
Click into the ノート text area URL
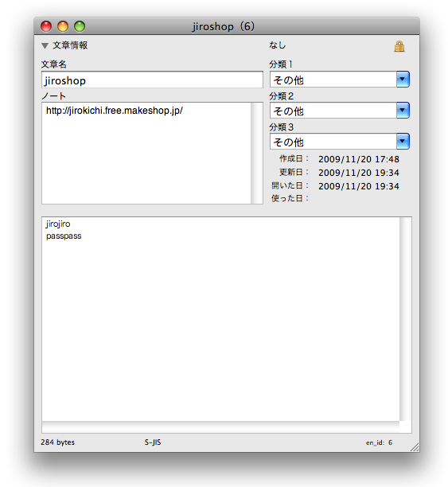pos(115,111)
